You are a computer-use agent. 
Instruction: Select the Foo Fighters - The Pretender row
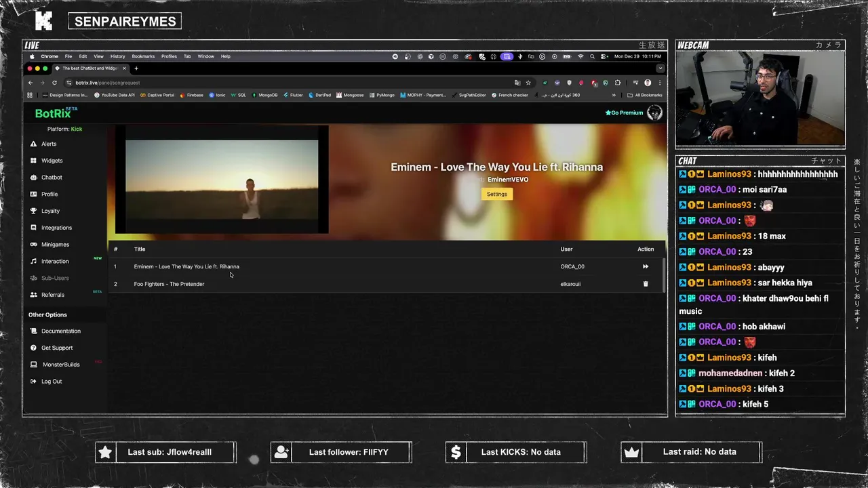point(384,284)
